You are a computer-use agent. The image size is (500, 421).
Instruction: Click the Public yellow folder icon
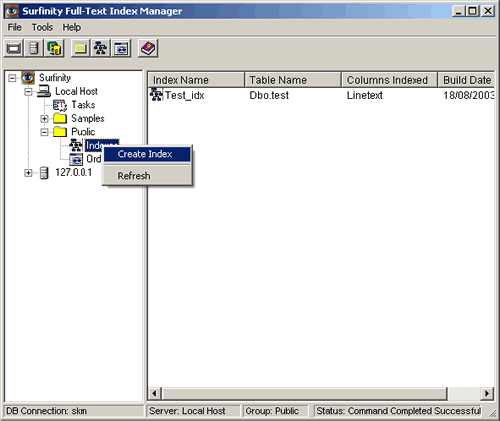click(x=60, y=132)
